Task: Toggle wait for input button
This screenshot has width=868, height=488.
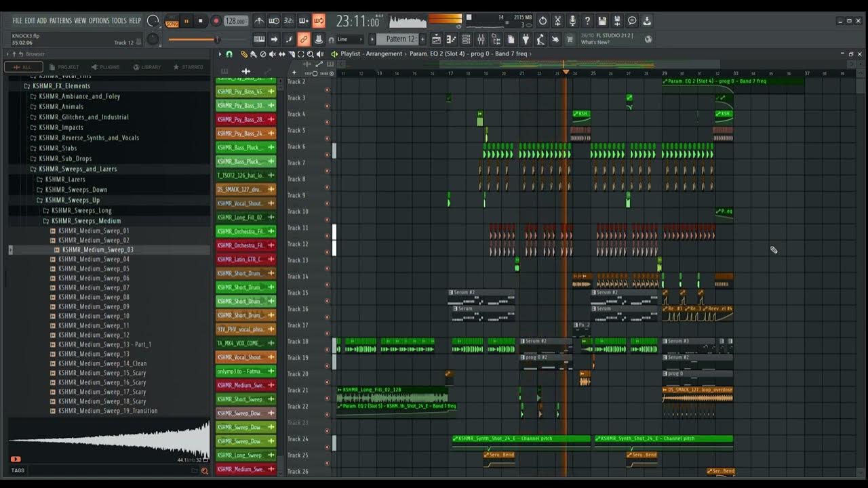Action: point(274,21)
